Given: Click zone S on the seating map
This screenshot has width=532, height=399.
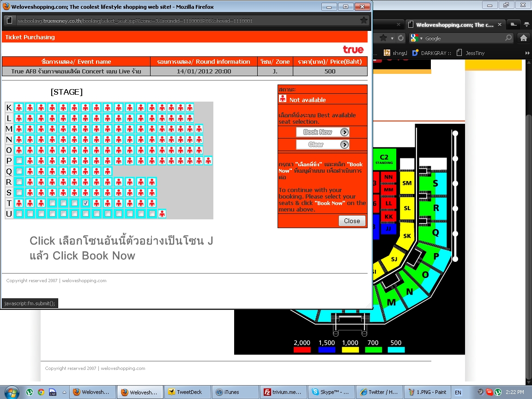Looking at the screenshot, I should click(x=435, y=183).
